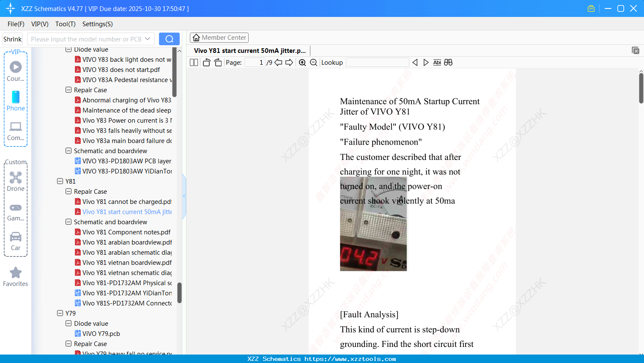Click the yellow briefcase icon in title bar
Image resolution: width=644 pixels, height=363 pixels.
[x=591, y=8]
